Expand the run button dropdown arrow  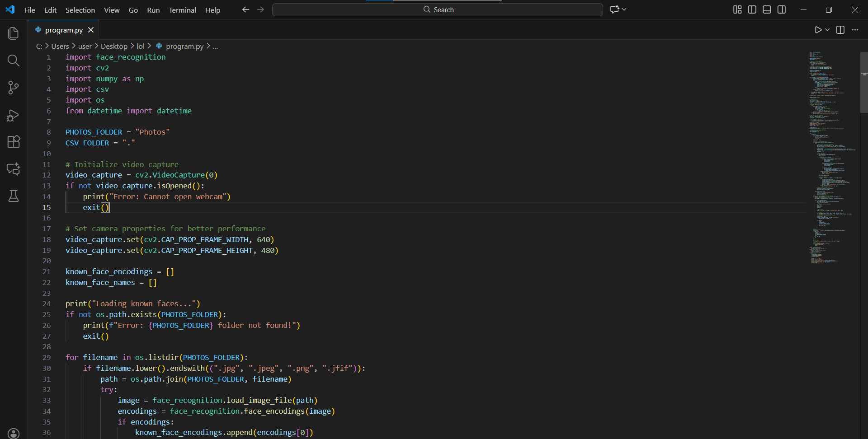click(827, 30)
